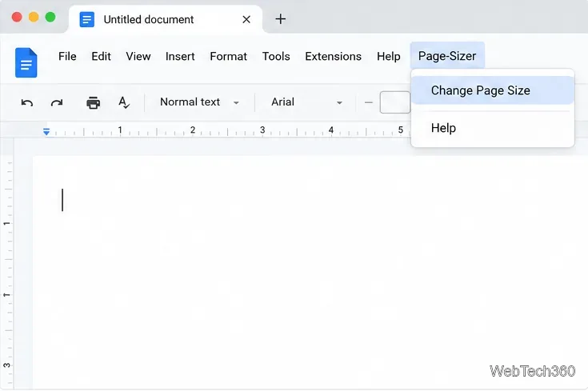Choose Change Page Size option

coord(493,90)
